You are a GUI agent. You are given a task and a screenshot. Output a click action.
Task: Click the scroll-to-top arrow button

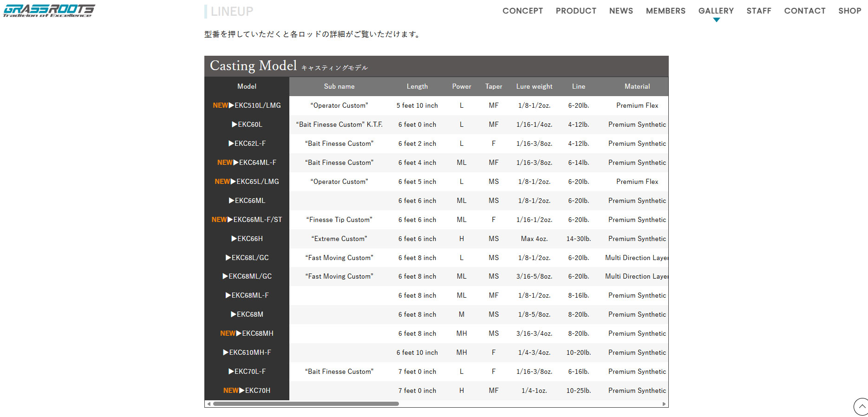(861, 406)
